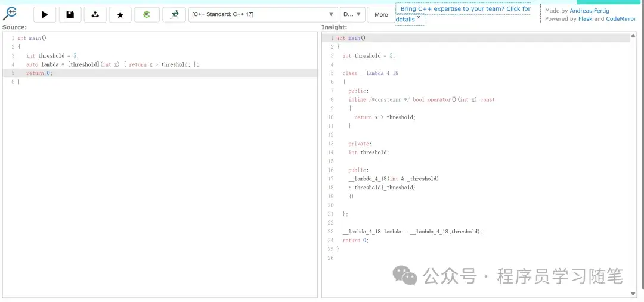Click the star favorite icon
644x302 pixels.
point(120,15)
